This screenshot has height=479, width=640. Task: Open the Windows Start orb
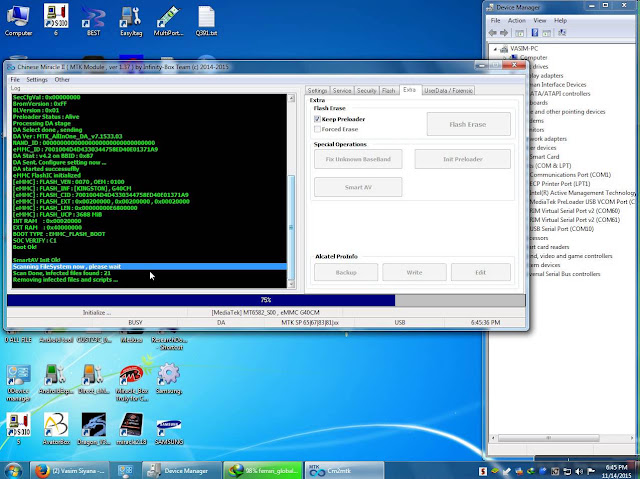13,470
